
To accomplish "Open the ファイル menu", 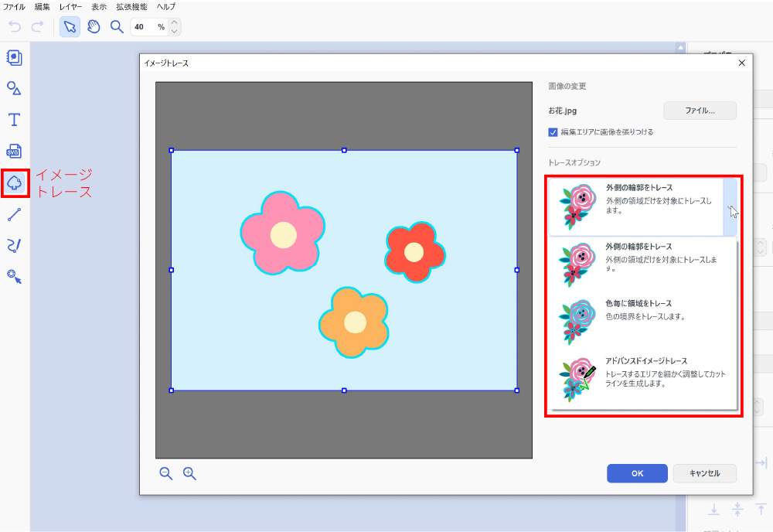I will tap(14, 6).
